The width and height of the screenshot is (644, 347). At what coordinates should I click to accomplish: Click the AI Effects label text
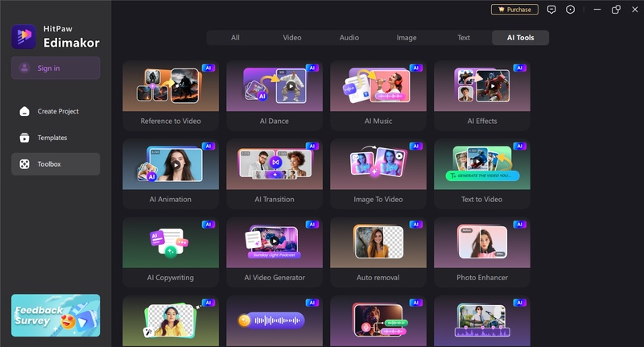[482, 121]
